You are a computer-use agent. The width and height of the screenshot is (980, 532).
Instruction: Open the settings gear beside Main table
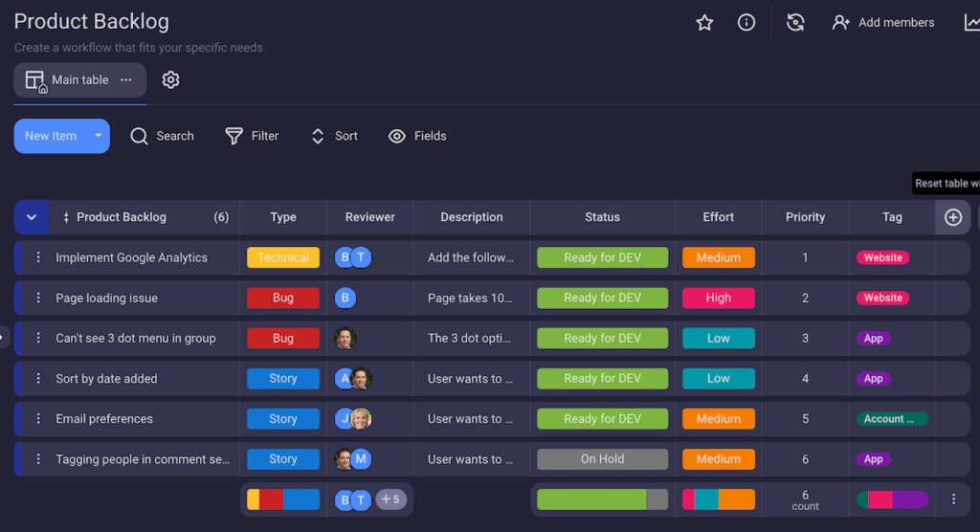click(x=170, y=80)
